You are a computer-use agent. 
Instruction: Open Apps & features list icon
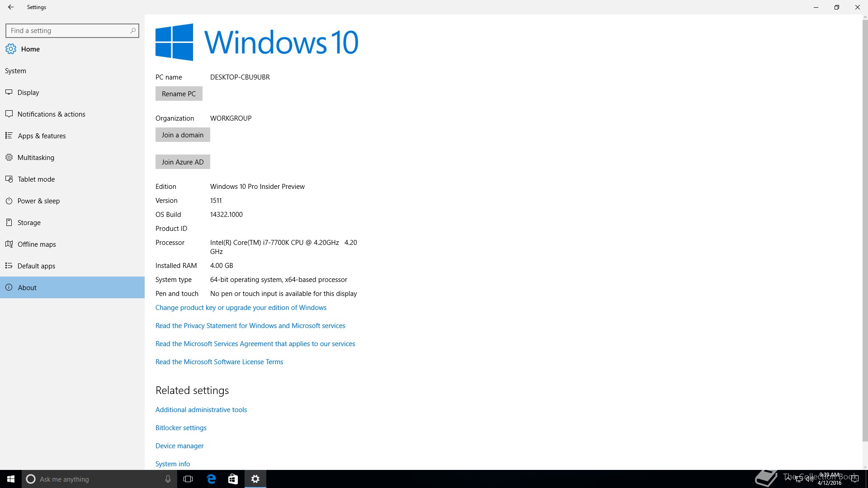coord(9,136)
